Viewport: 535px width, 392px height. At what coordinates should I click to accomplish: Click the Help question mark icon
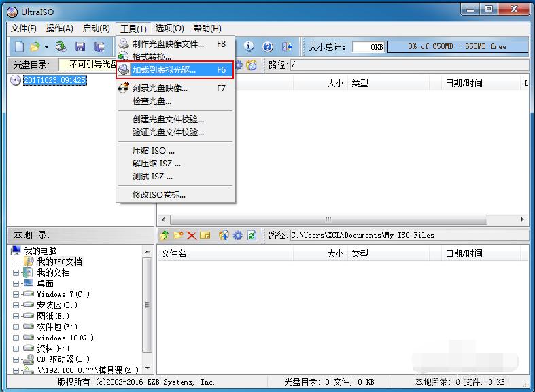[x=268, y=47]
